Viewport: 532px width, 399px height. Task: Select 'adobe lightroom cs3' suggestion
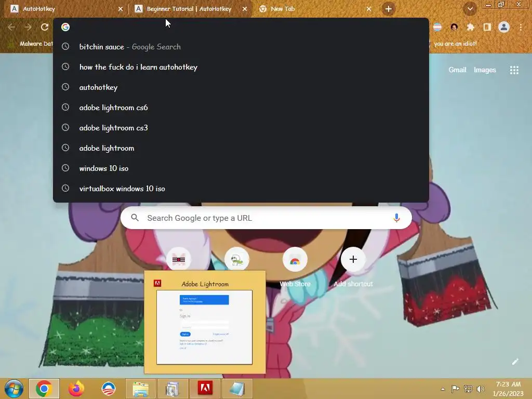[241, 128]
